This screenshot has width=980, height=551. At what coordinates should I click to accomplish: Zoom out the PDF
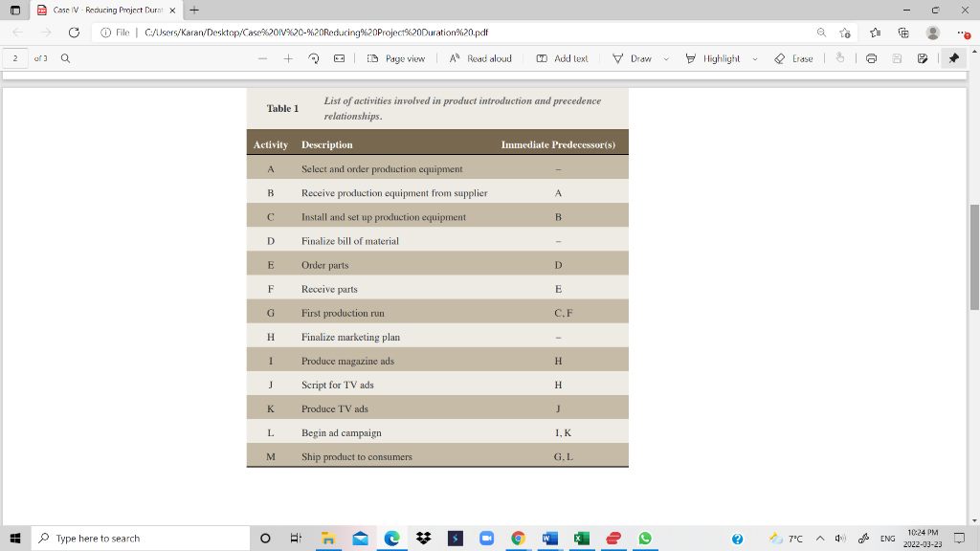pyautogui.click(x=262, y=58)
